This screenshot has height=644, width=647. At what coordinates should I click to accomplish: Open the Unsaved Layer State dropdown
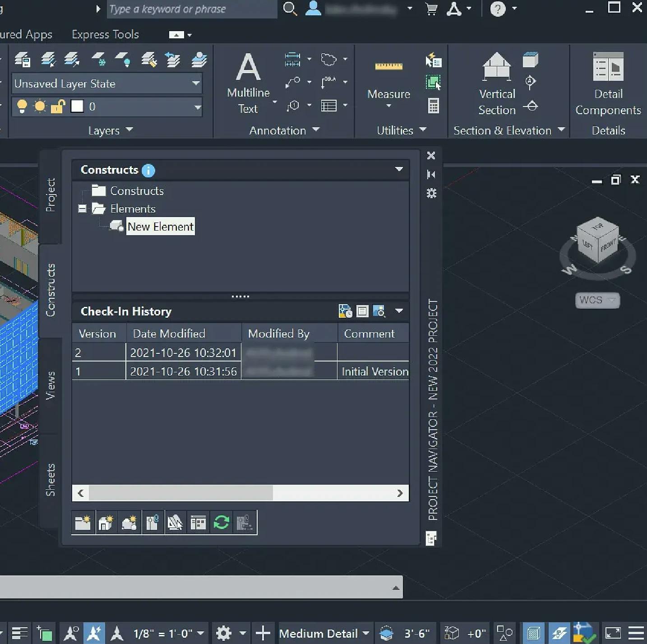106,83
